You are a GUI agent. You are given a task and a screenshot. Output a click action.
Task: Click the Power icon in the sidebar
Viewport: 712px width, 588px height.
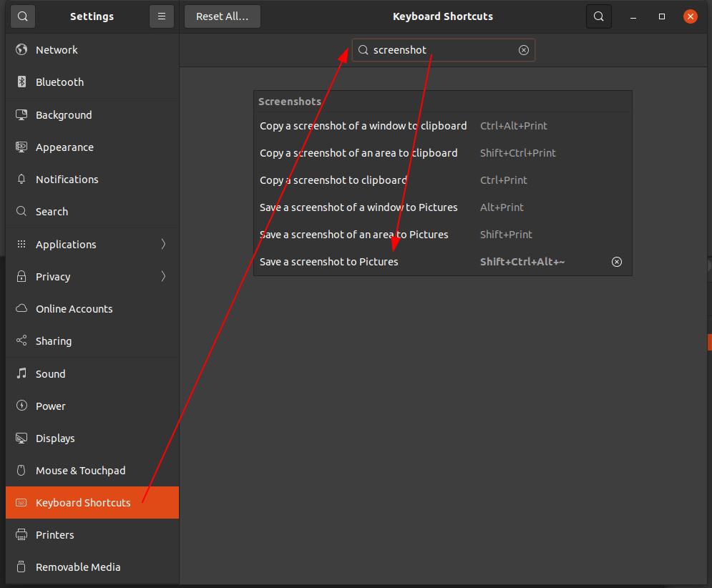(x=20, y=406)
